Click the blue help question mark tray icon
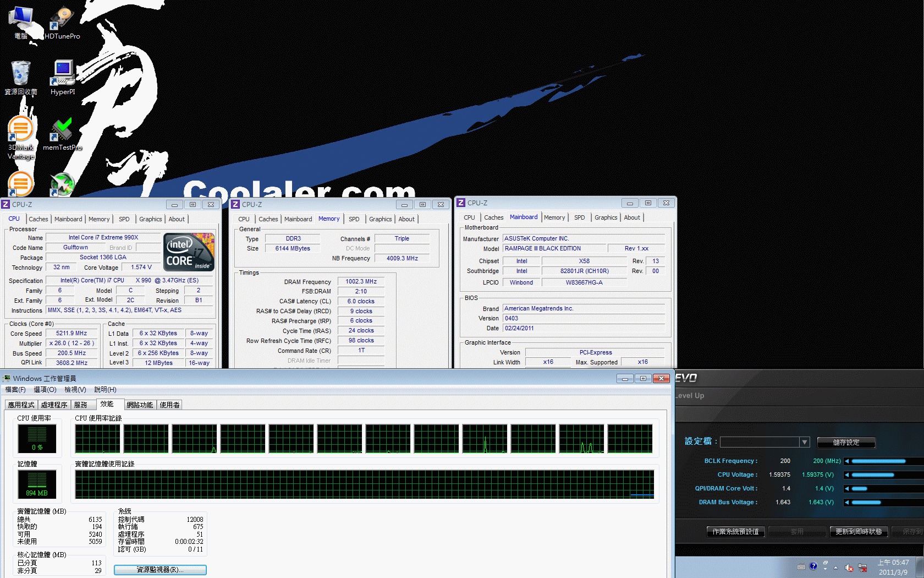This screenshot has width=924, height=578. pos(813,566)
